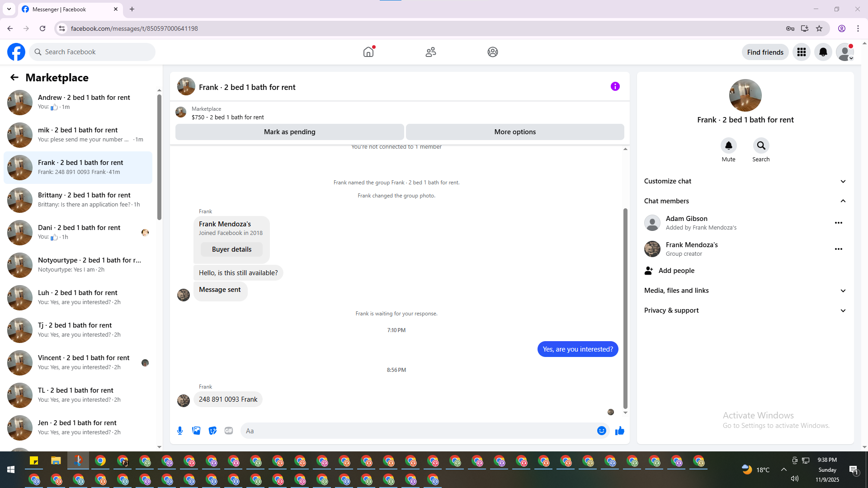Click the Aa message input box
The width and height of the screenshot is (868, 488).
tap(419, 431)
